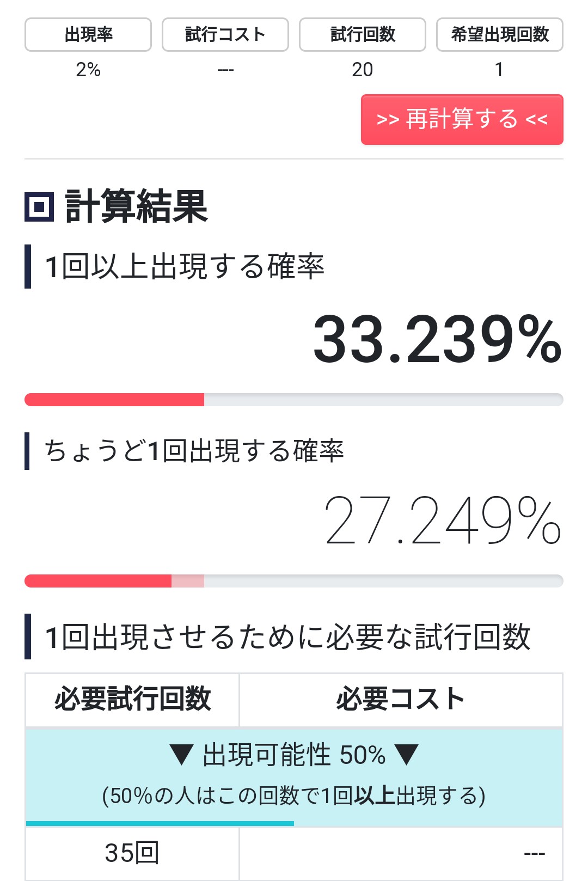Viewport: 588px width, 881px height.
Task: Click the 必要試行回数 column header
Action: 132,699
